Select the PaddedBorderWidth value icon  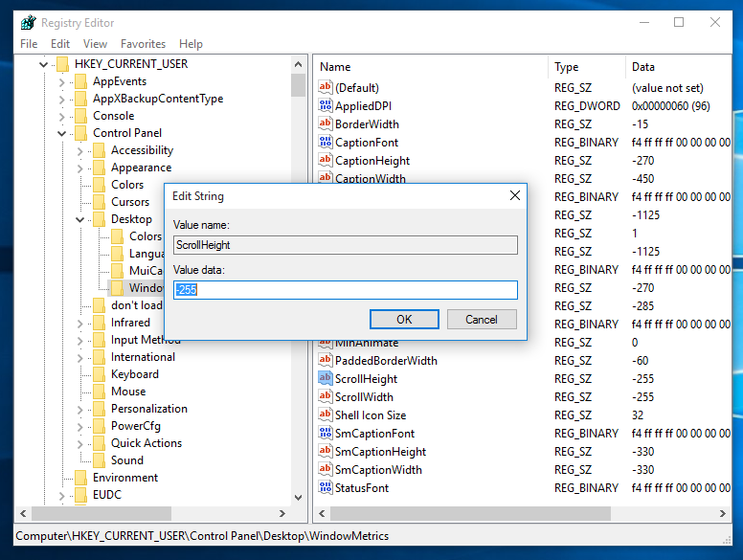(326, 360)
